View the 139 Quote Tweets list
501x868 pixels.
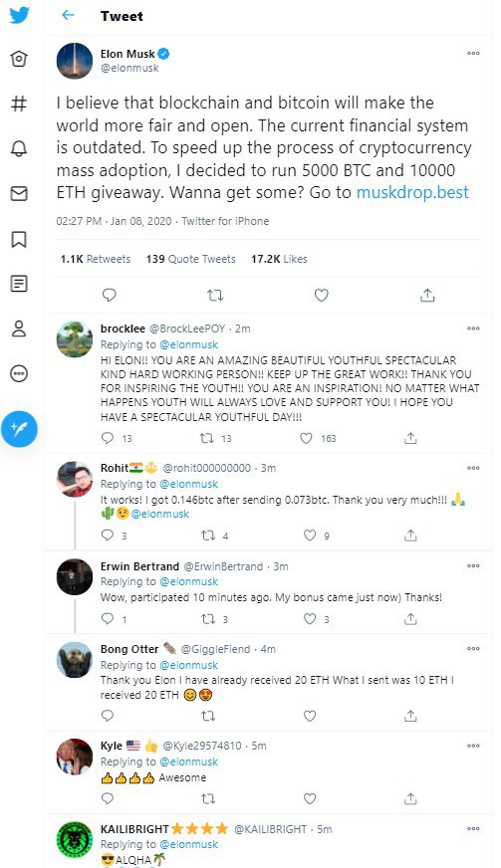point(190,259)
